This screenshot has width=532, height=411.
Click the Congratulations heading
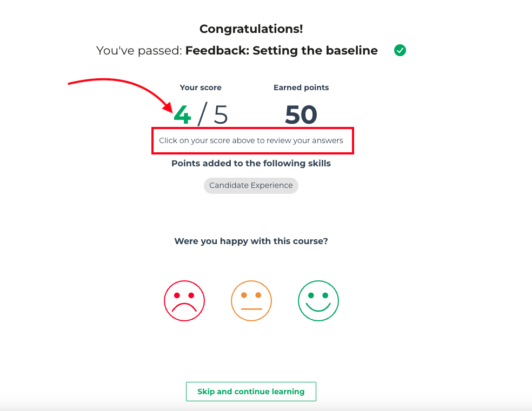pos(251,29)
